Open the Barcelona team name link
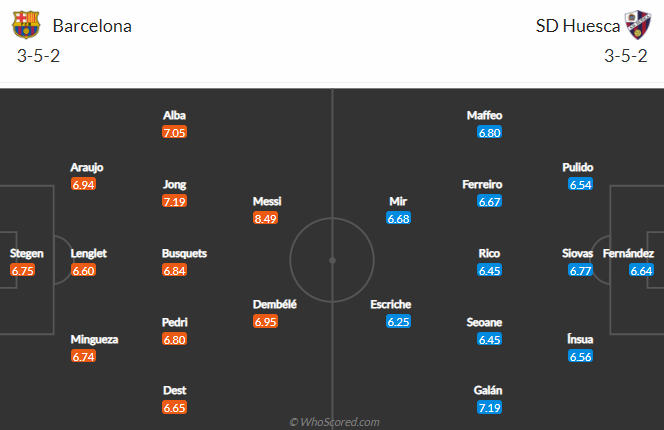The image size is (664, 430). (92, 25)
